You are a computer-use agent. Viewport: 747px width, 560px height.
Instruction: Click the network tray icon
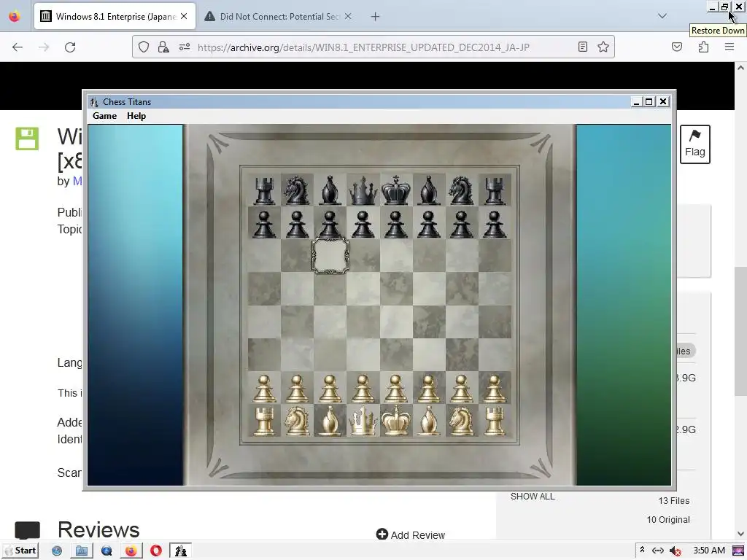658,551
